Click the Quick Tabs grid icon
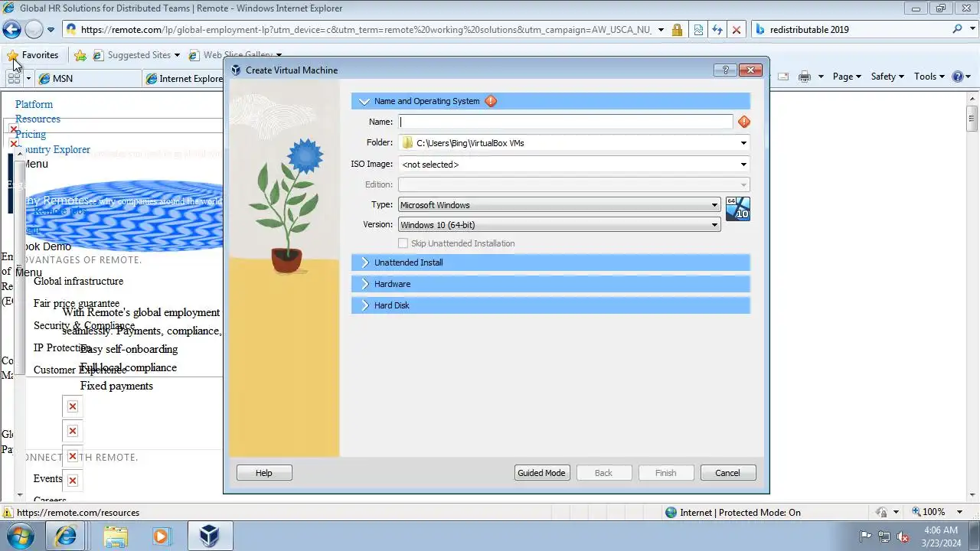980x551 pixels. coord(14,77)
